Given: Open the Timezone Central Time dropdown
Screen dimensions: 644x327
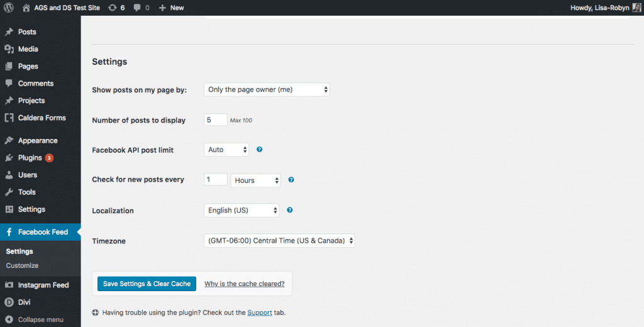Looking at the screenshot, I should (279, 241).
